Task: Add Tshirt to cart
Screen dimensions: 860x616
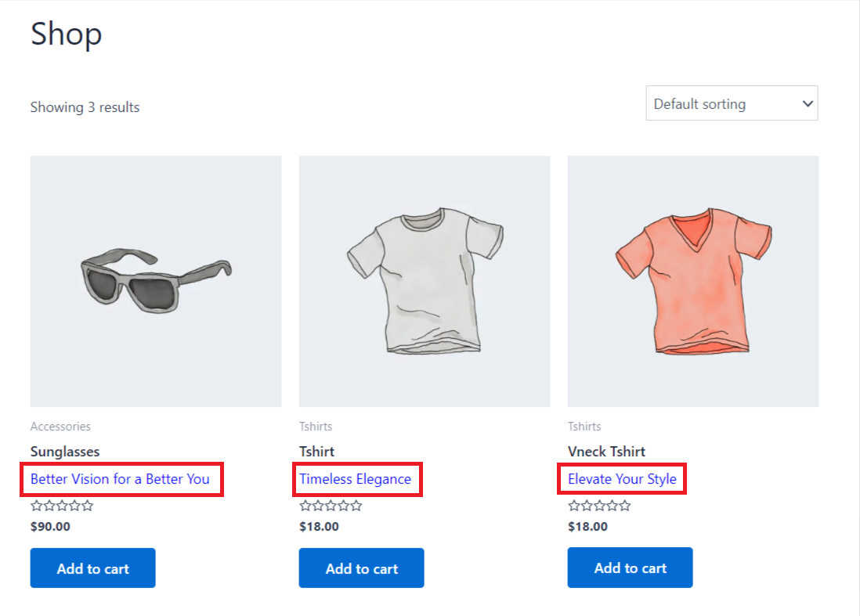Action: point(361,567)
